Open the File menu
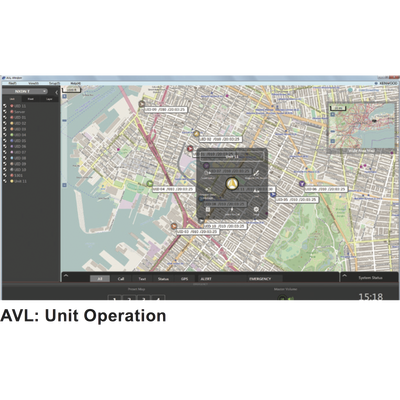The image size is (400, 400). click(x=13, y=83)
